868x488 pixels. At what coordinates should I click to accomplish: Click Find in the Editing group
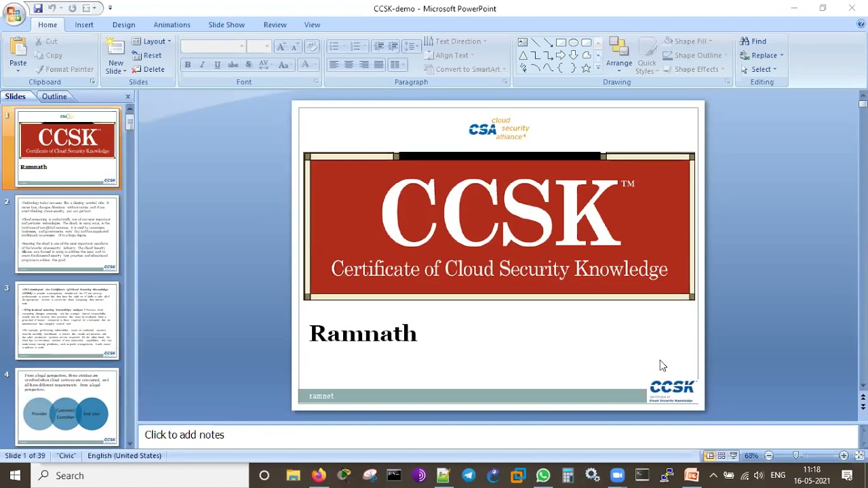pos(753,41)
